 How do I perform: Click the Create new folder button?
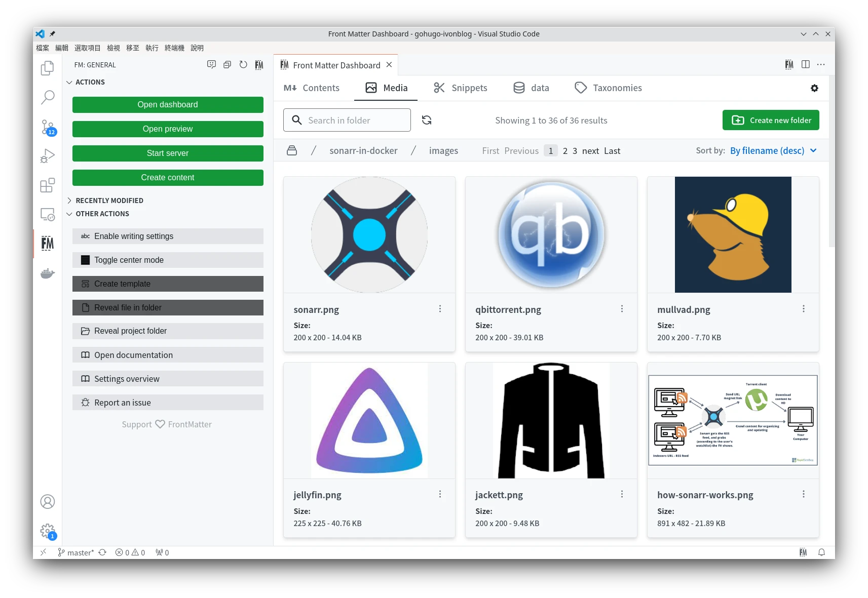(770, 120)
